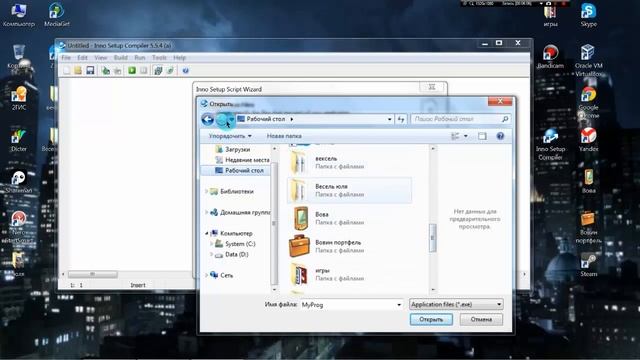Open the file name history dropdown arrow
Screen dimensions: 640x360
[x=399, y=305]
